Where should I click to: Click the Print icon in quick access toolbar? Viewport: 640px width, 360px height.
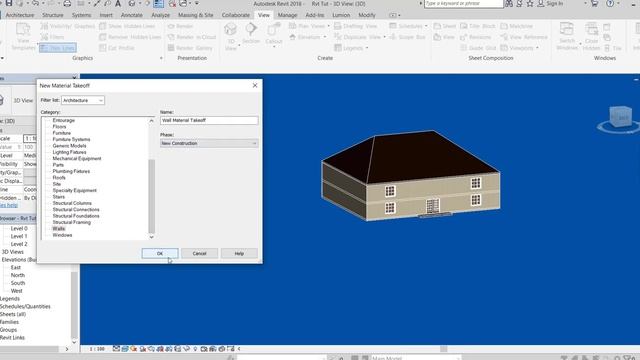[x=67, y=4]
